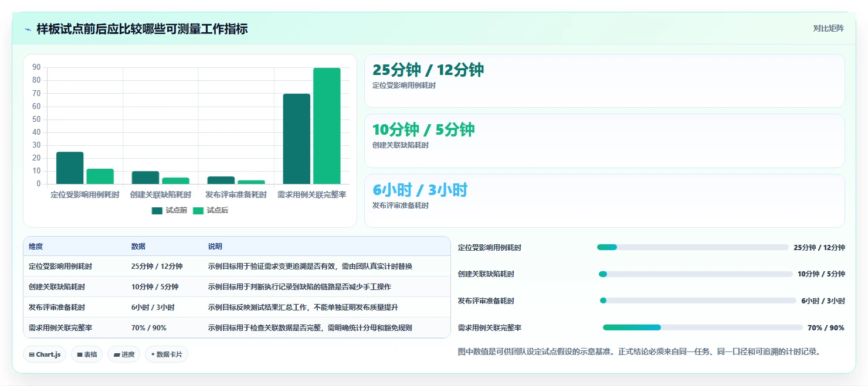The width and height of the screenshot is (868, 386).
Task: Click the 进度 tag pill
Action: coord(124,354)
